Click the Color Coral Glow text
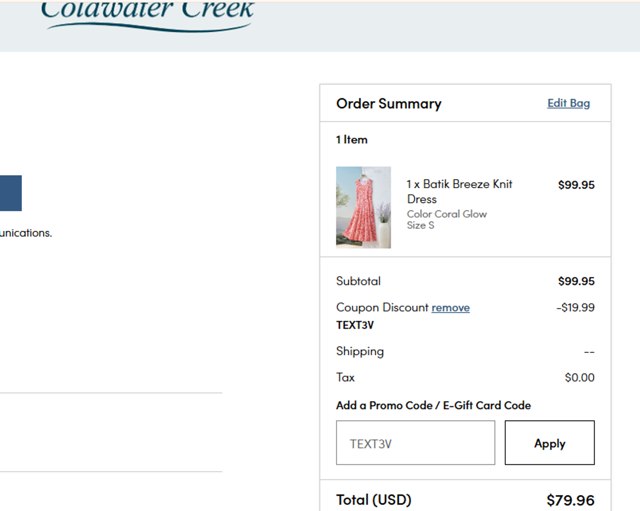640x511 pixels. pyautogui.click(x=445, y=214)
